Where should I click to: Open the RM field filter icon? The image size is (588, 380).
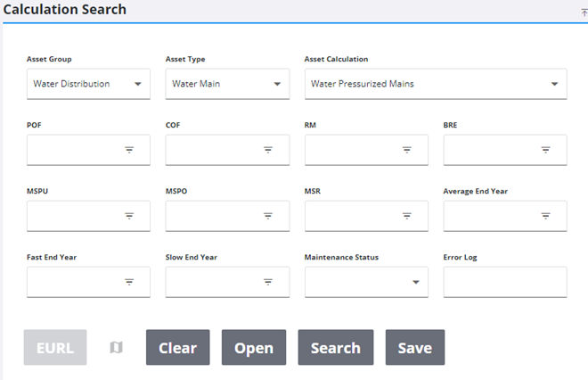407,150
